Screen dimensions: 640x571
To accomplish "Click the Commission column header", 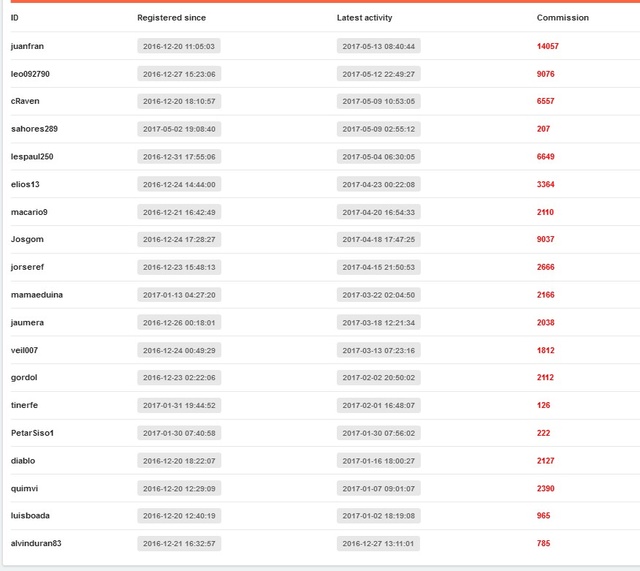I will [x=562, y=18].
